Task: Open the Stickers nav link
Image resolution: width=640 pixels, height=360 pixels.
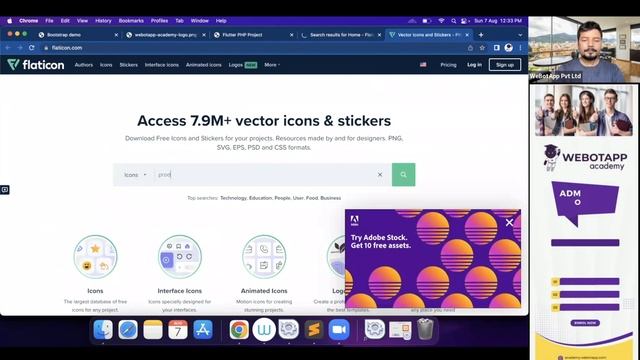Action: [x=129, y=64]
